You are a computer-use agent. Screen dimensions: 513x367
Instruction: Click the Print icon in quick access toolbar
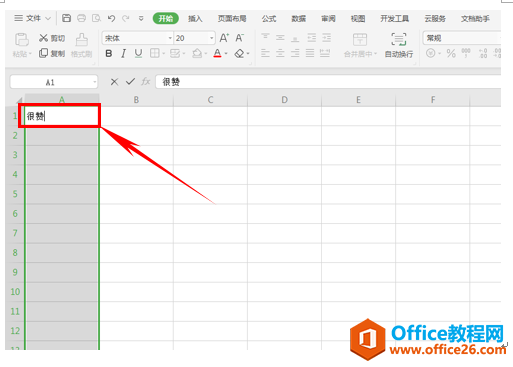[81, 18]
